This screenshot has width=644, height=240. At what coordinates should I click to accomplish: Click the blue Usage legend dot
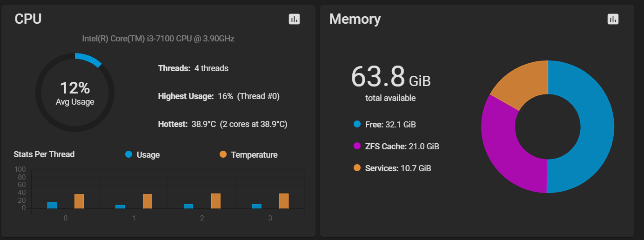(129, 154)
